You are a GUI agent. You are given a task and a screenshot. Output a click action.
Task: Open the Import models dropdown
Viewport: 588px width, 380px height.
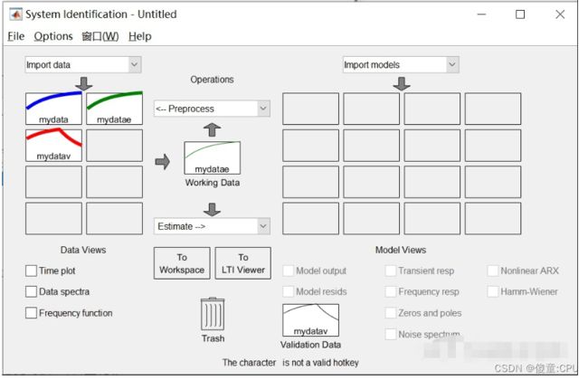click(401, 65)
